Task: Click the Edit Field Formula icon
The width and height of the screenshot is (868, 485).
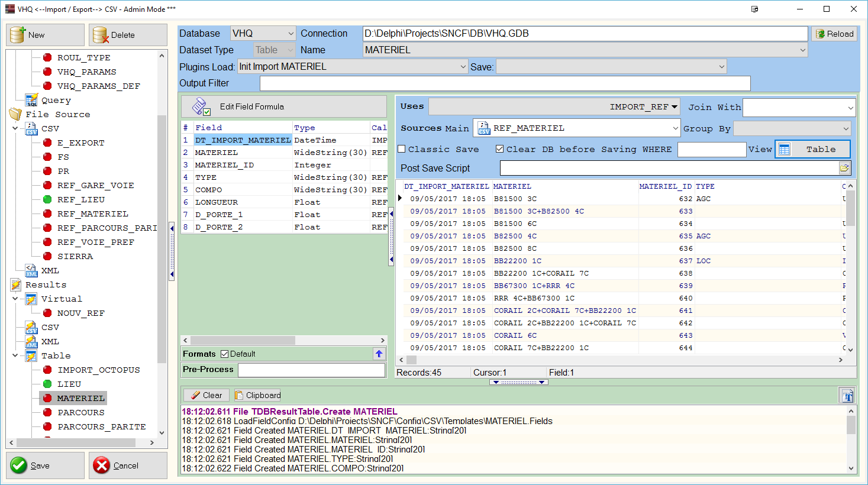Action: (x=201, y=107)
